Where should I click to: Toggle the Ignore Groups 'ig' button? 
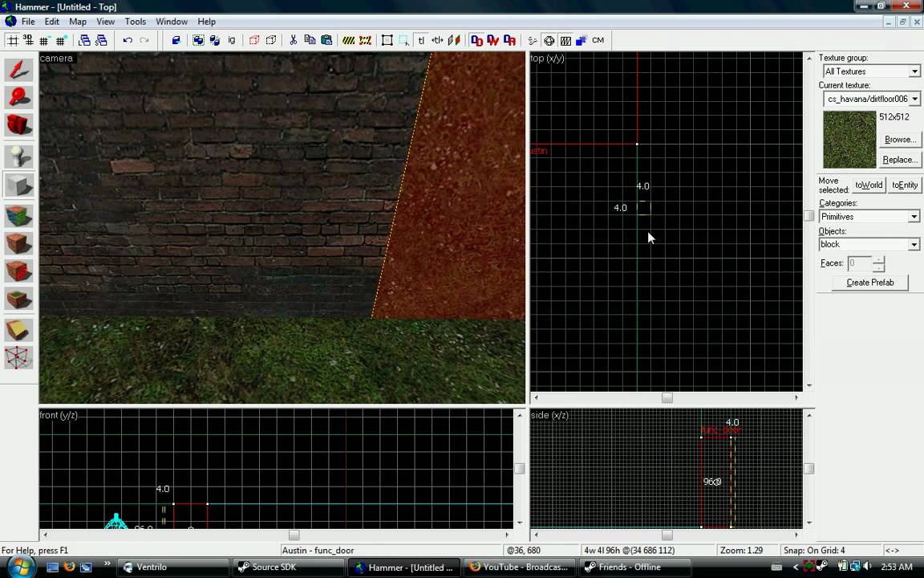click(232, 40)
